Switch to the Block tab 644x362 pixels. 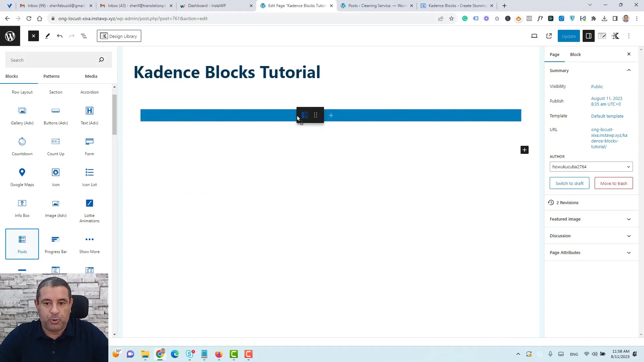pyautogui.click(x=576, y=54)
